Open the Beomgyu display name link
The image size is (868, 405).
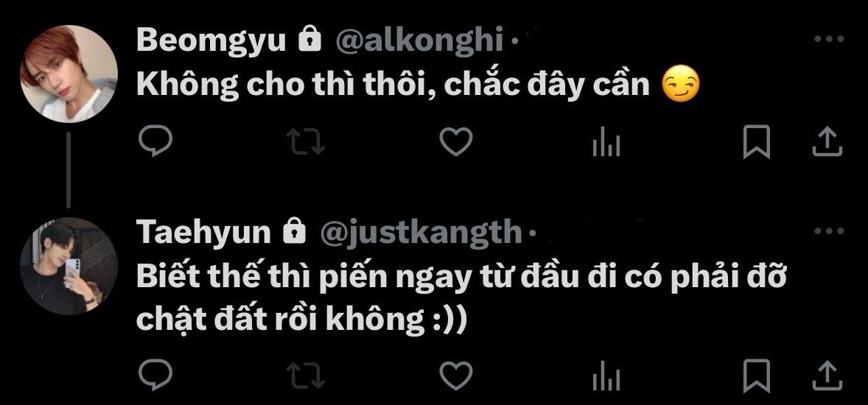tap(211, 41)
